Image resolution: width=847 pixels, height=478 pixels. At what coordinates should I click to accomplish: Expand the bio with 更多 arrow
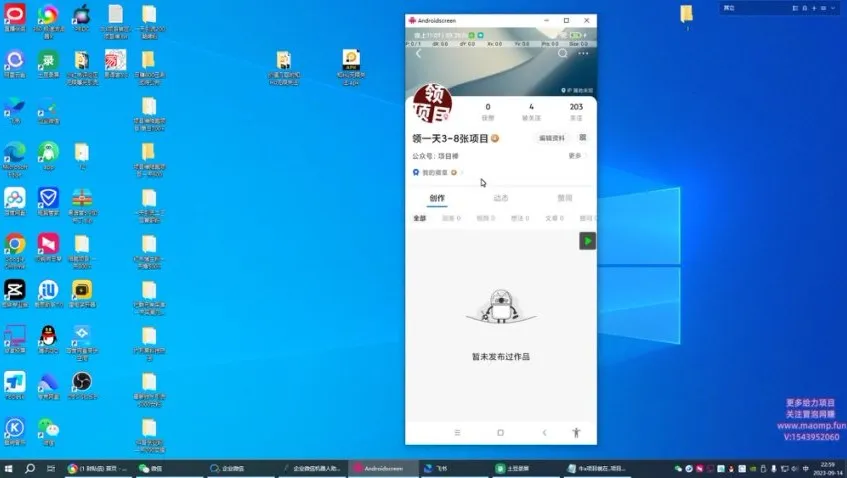coord(576,156)
